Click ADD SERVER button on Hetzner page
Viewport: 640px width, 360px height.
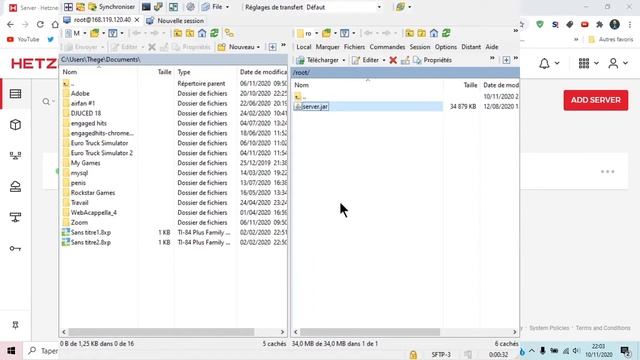coord(596,100)
